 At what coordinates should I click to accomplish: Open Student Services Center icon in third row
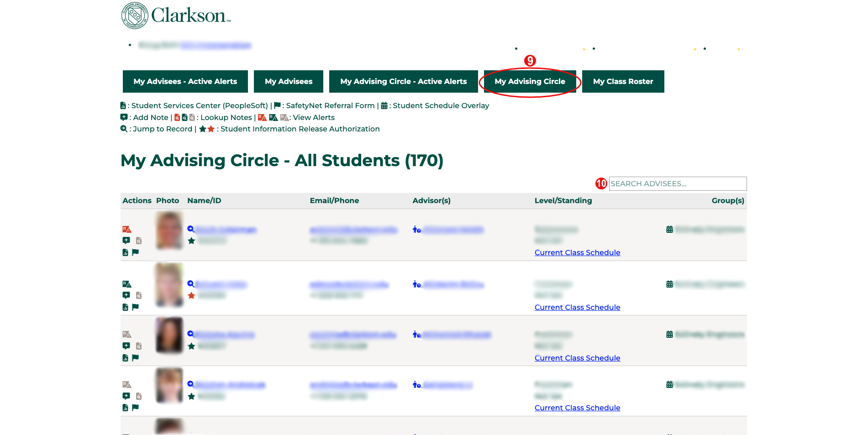coord(125,358)
